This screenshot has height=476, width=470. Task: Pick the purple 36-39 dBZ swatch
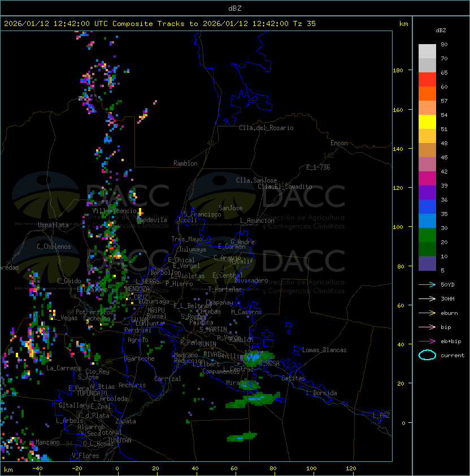(x=427, y=192)
